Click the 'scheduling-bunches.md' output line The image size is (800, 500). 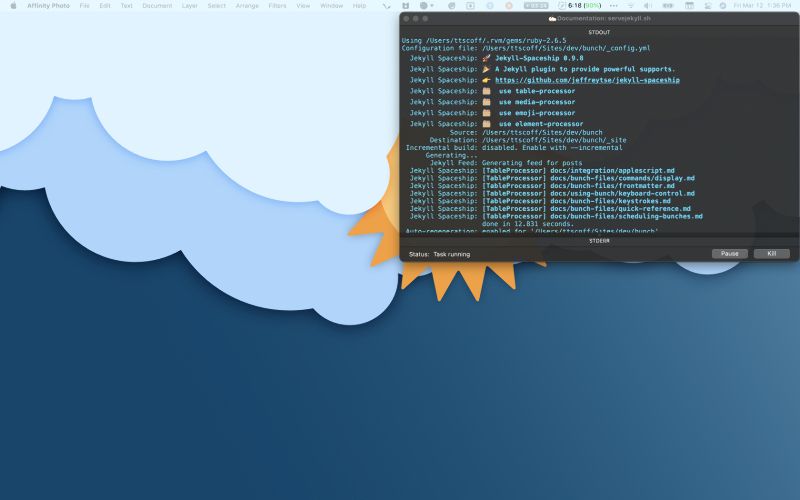(556, 216)
